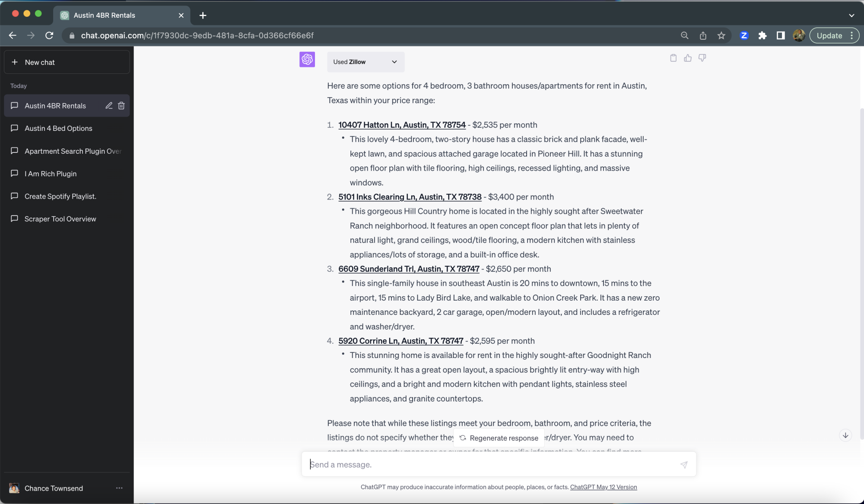Click the new tab plus icon
864x504 pixels.
202,15
